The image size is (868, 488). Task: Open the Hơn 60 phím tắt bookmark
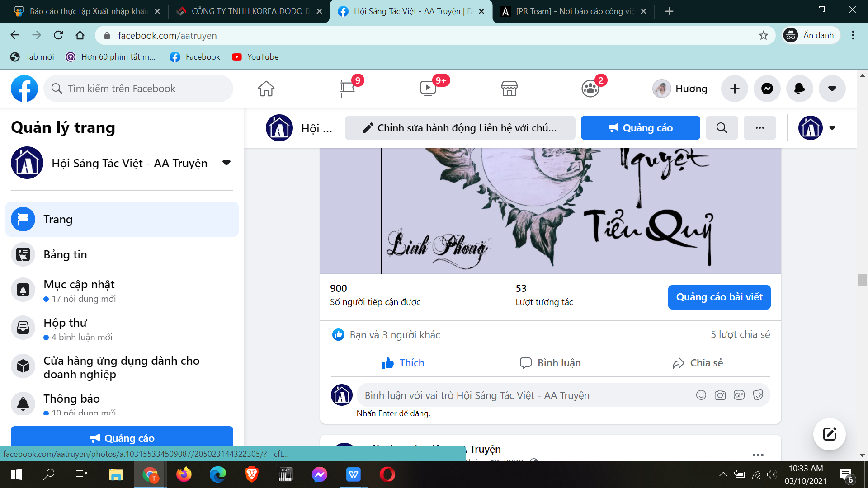pos(111,57)
